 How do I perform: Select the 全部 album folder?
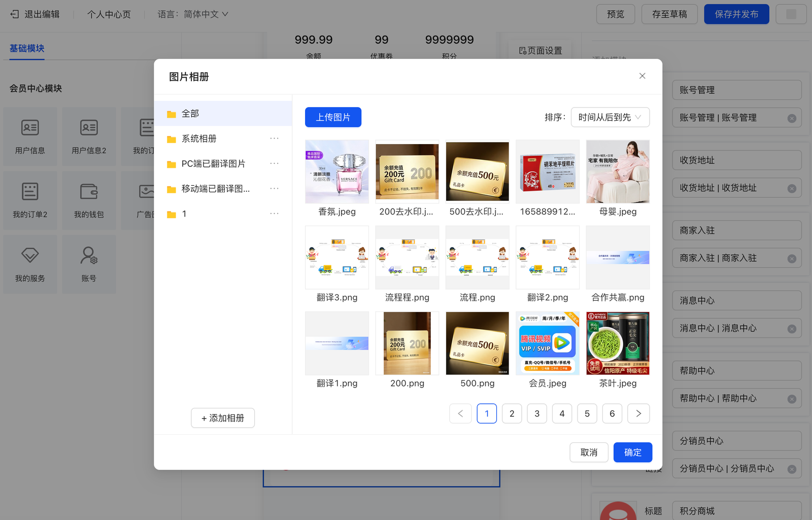(x=190, y=114)
